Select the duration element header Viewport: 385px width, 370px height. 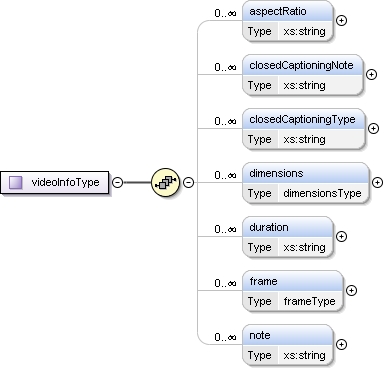click(288, 227)
